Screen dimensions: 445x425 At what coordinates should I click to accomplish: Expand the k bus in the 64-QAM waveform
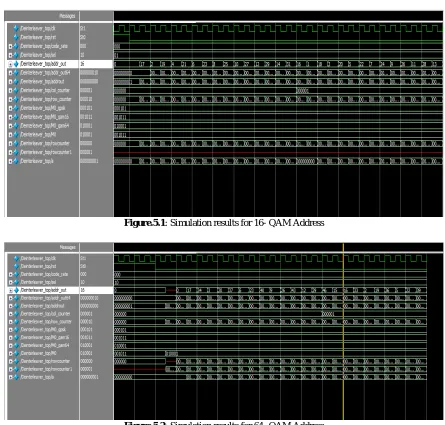tap(11, 377)
